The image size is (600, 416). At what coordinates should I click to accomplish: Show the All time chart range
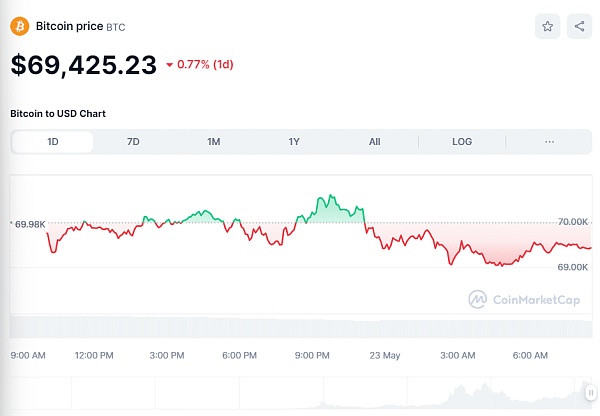coord(374,142)
